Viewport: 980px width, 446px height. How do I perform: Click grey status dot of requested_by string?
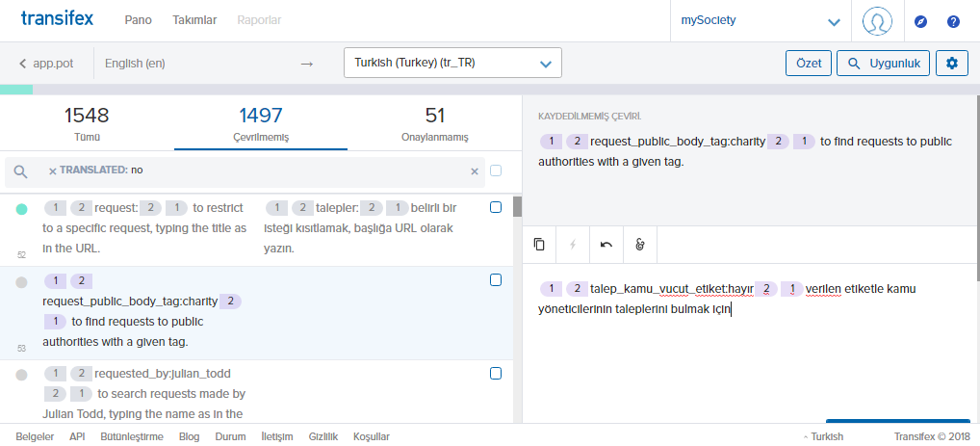click(x=21, y=376)
